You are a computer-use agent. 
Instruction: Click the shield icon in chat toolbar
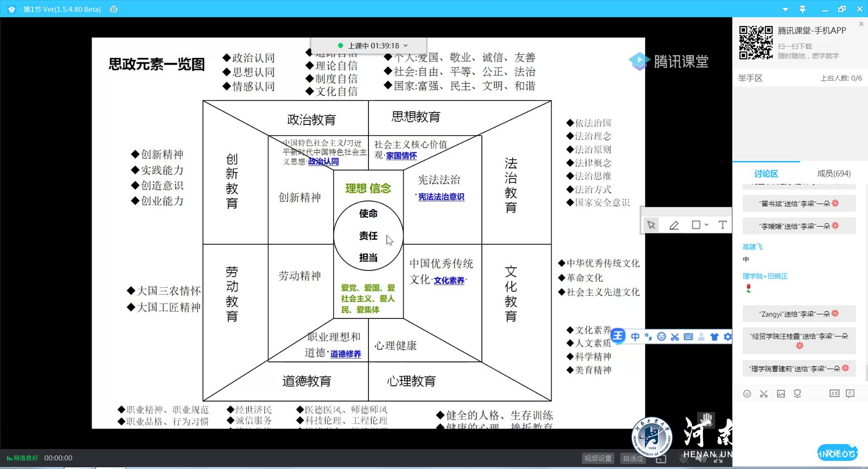click(798, 394)
